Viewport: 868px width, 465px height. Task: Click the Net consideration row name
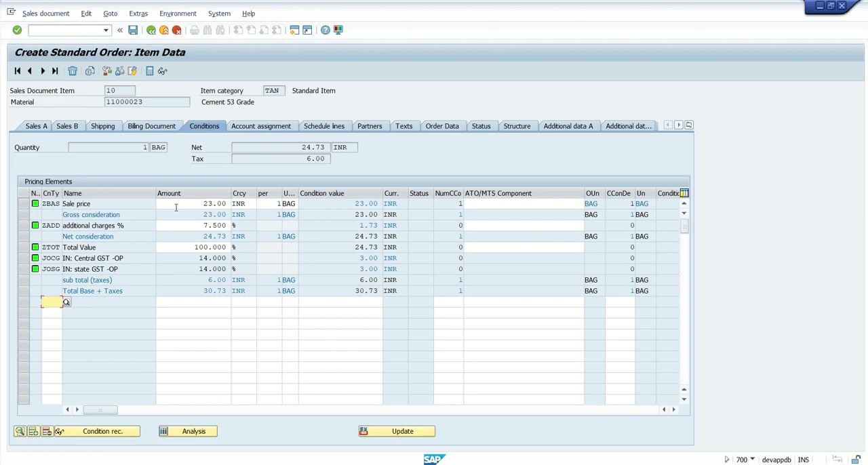88,237
